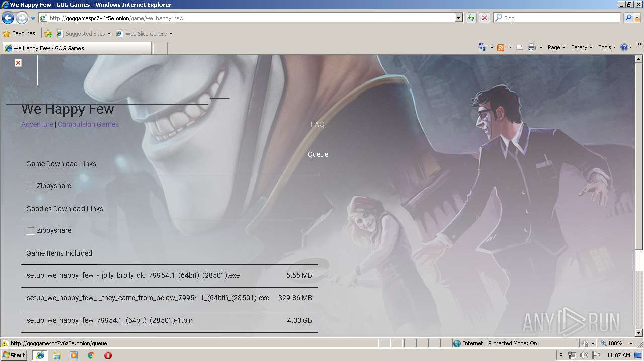Image resolution: width=644 pixels, height=362 pixels.
Task: Click the Internet Protected Mode zone indicator
Action: coord(495,343)
